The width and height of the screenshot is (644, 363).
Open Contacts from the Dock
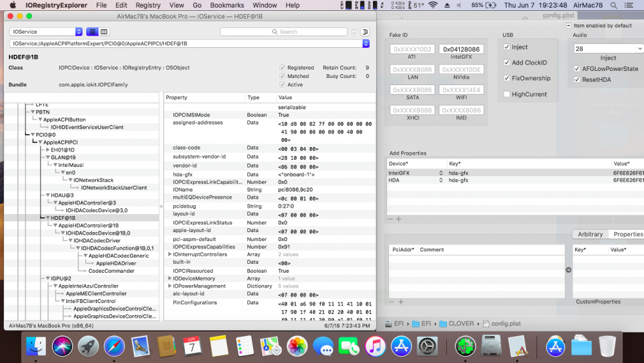(x=166, y=346)
